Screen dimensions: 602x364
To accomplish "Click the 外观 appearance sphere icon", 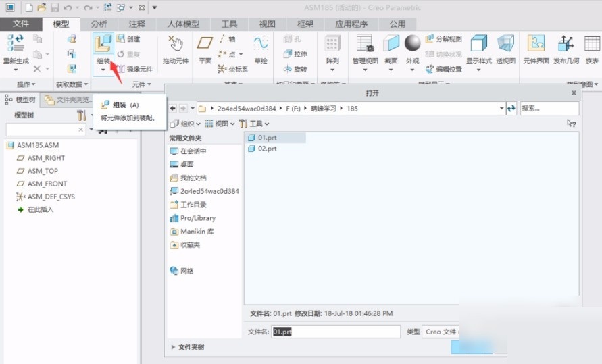I will tap(412, 43).
